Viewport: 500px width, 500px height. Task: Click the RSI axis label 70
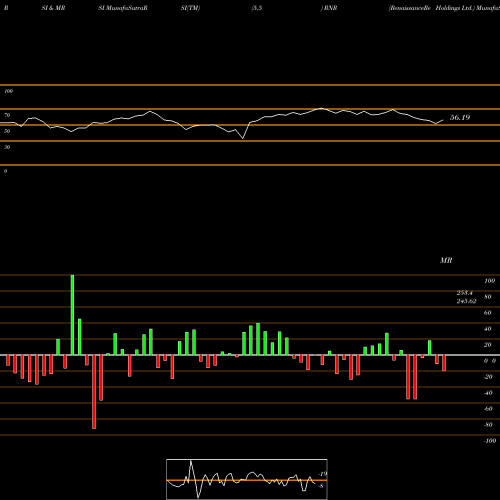click(7, 115)
